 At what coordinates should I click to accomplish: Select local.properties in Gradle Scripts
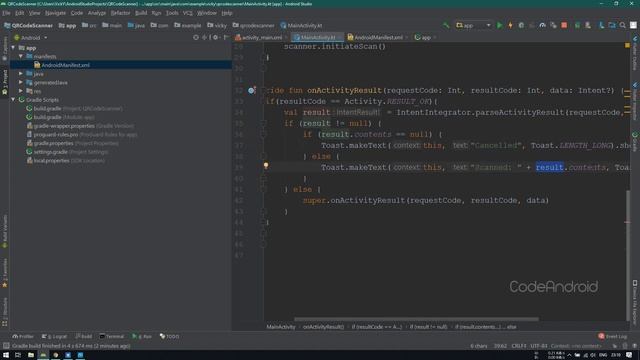[x=51, y=160]
